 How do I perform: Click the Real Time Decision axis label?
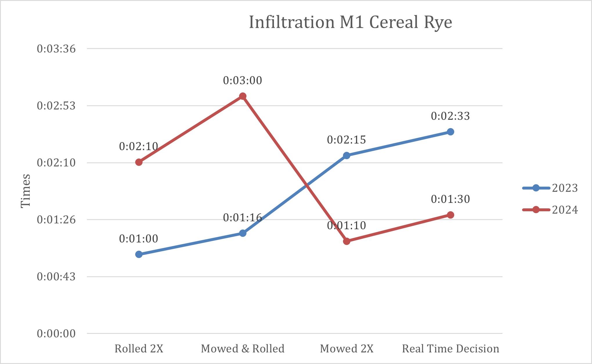pyautogui.click(x=450, y=349)
